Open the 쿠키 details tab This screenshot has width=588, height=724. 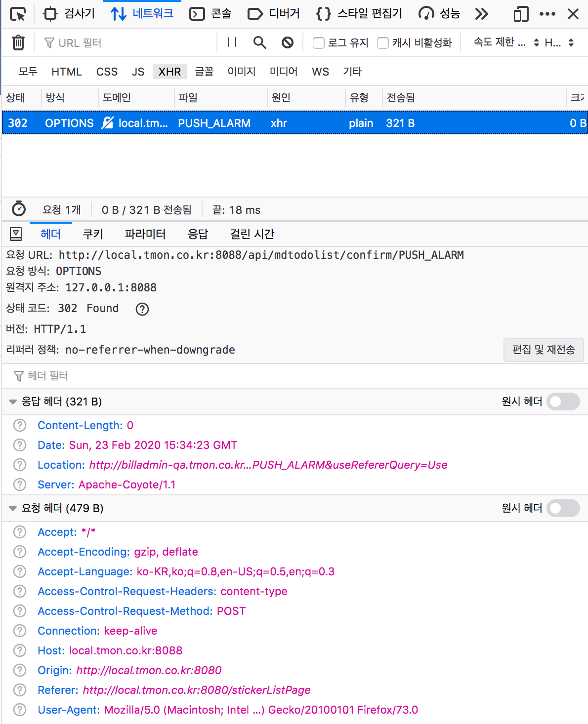(x=93, y=234)
